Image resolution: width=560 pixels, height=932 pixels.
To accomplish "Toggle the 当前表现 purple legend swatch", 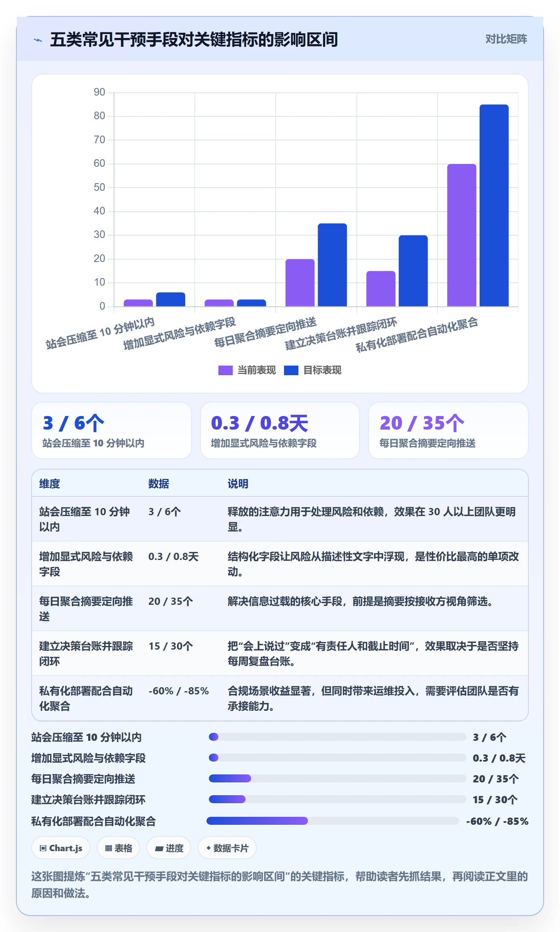I will tap(225, 370).
